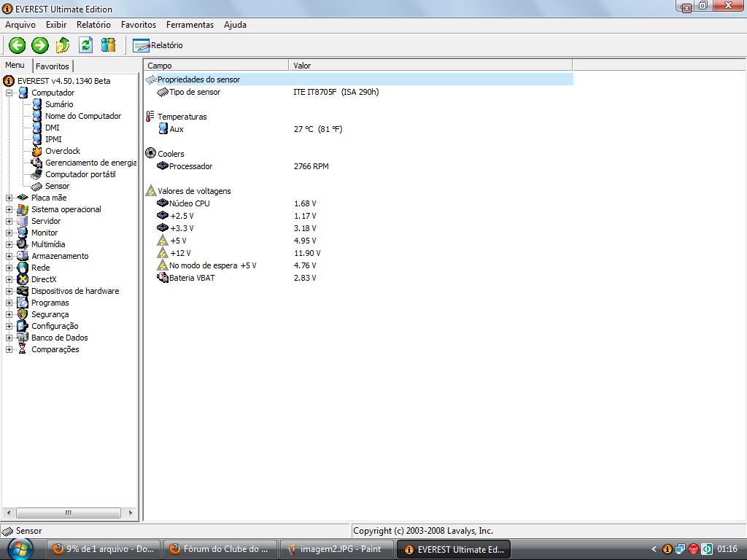Click the Campo column header
The height and width of the screenshot is (560, 747).
[x=216, y=66]
